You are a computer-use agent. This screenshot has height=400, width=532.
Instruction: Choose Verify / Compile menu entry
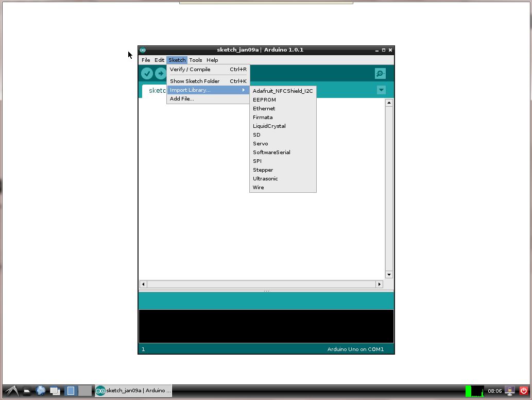[208, 69]
